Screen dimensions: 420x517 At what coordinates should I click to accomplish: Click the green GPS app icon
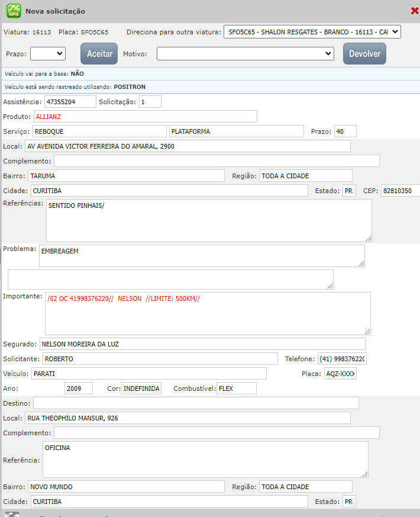[x=14, y=11]
